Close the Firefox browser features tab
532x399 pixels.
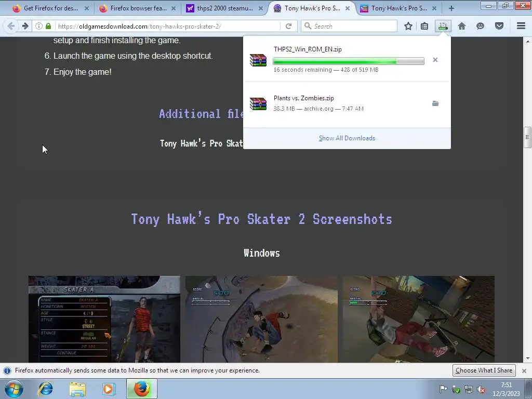coord(174,8)
